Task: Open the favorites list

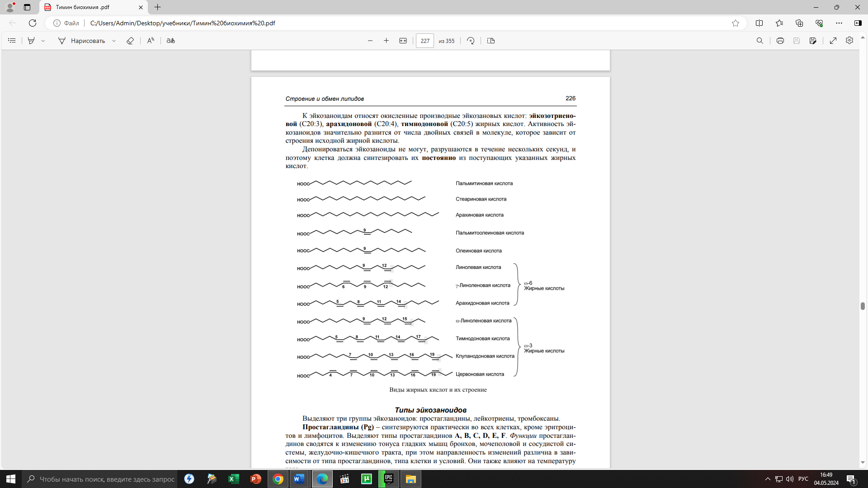Action: coord(779,23)
